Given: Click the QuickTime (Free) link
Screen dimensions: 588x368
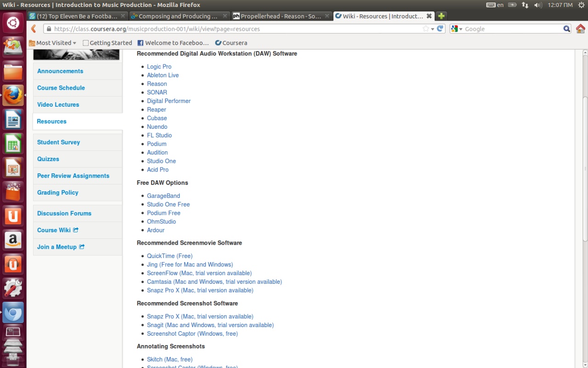Looking at the screenshot, I should click(x=170, y=256).
